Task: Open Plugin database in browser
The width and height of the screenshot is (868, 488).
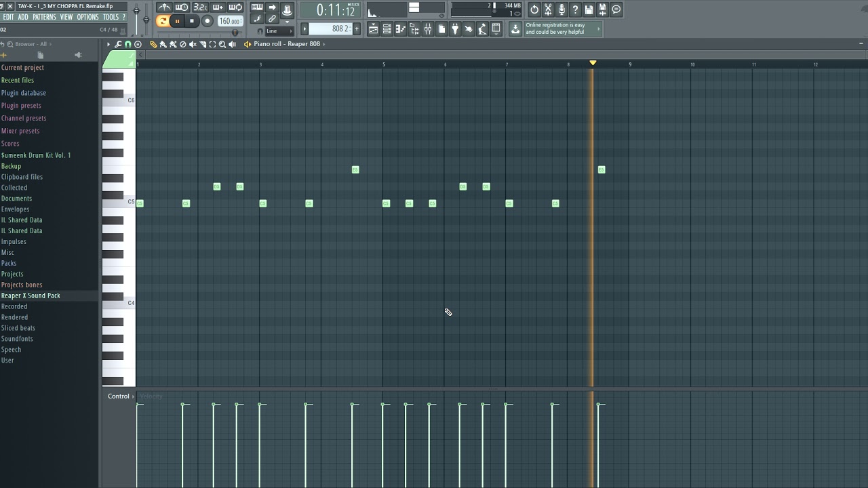Action: tap(24, 93)
